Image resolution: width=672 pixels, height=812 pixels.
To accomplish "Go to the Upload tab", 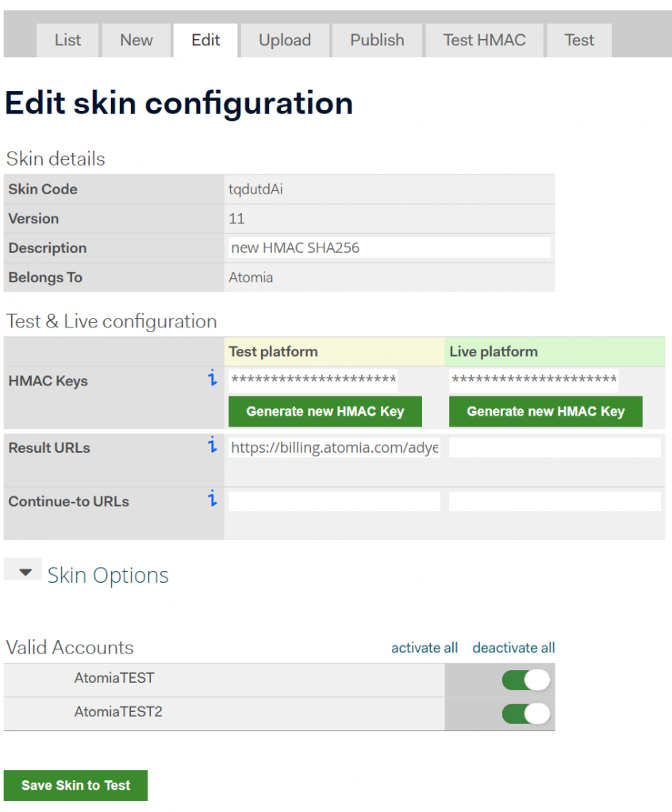I will 284,40.
